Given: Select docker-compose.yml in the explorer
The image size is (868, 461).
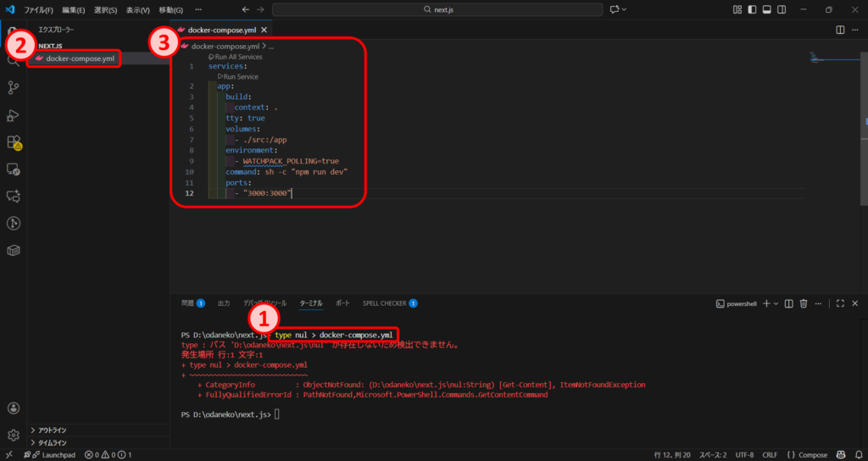Looking at the screenshot, I should coord(80,58).
